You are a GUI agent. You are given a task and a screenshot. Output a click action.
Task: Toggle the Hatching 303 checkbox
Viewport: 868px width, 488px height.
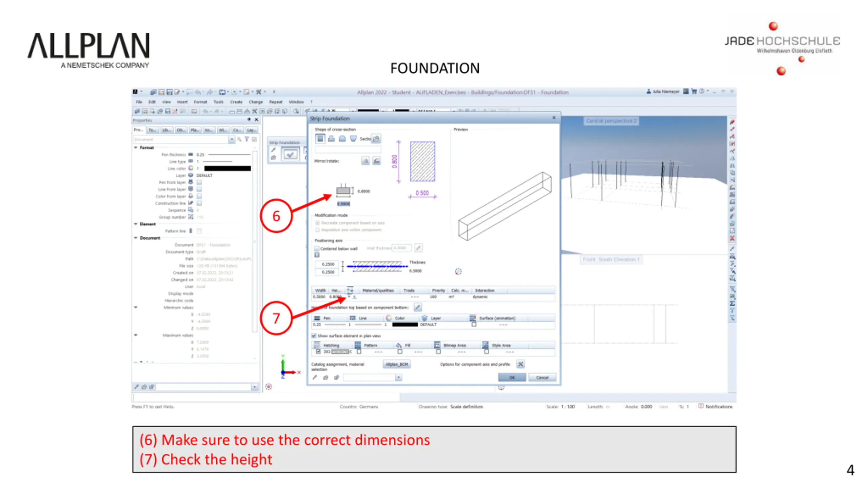coord(318,352)
